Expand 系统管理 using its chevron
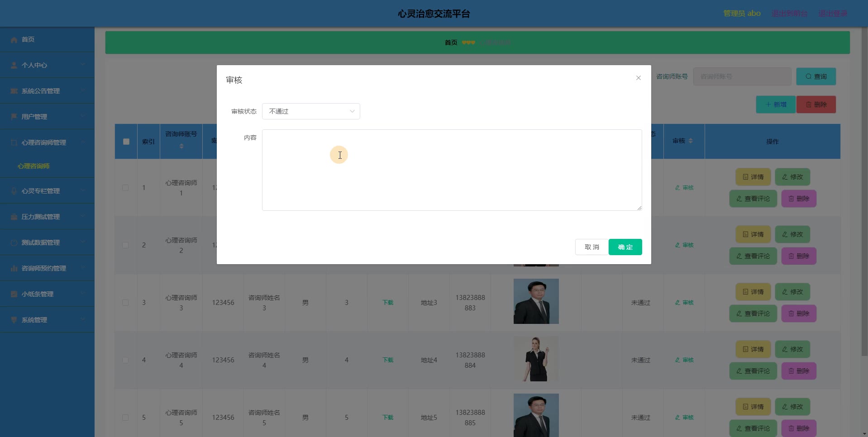 [x=83, y=320]
